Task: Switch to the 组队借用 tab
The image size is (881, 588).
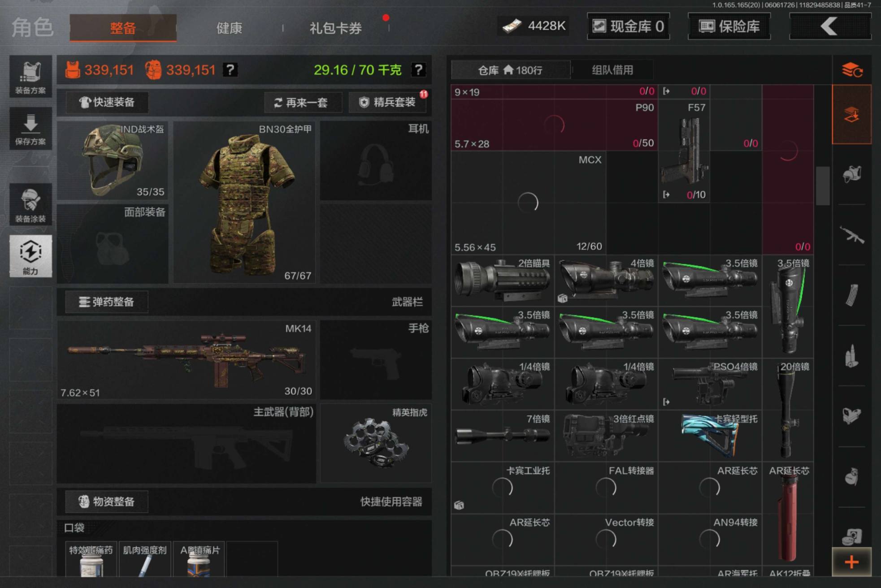Action: pyautogui.click(x=612, y=70)
